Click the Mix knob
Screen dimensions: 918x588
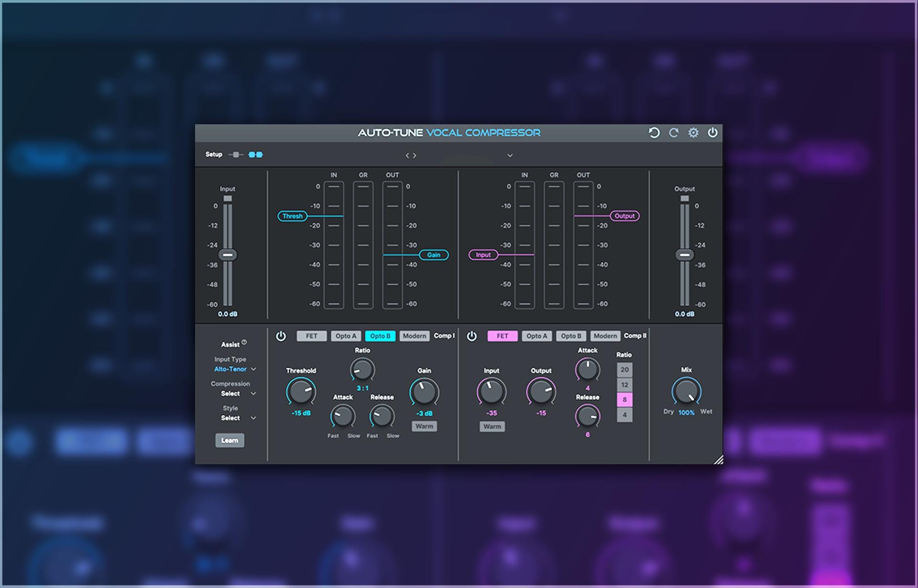(x=687, y=392)
